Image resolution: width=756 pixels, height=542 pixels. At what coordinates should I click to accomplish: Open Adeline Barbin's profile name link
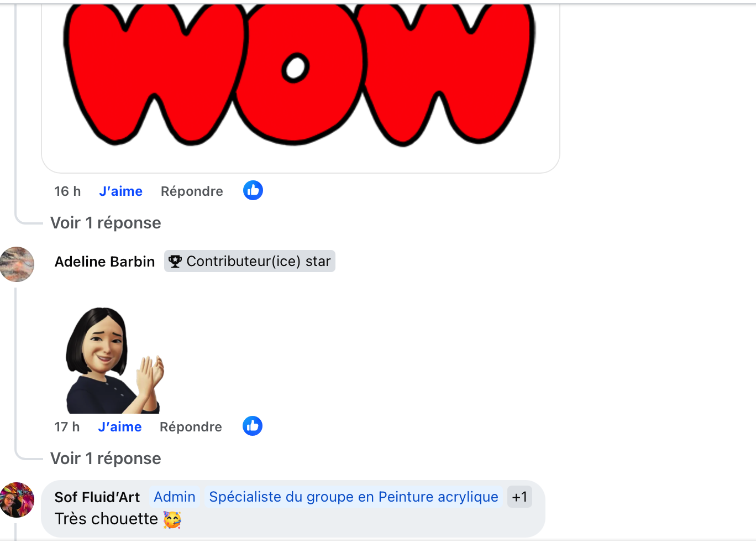(105, 262)
